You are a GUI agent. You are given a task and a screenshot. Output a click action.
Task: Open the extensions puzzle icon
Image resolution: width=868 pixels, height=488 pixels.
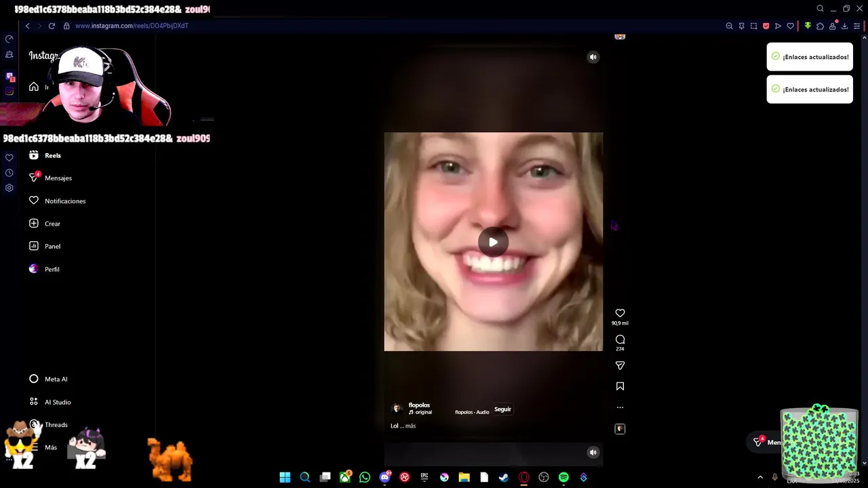820,26
